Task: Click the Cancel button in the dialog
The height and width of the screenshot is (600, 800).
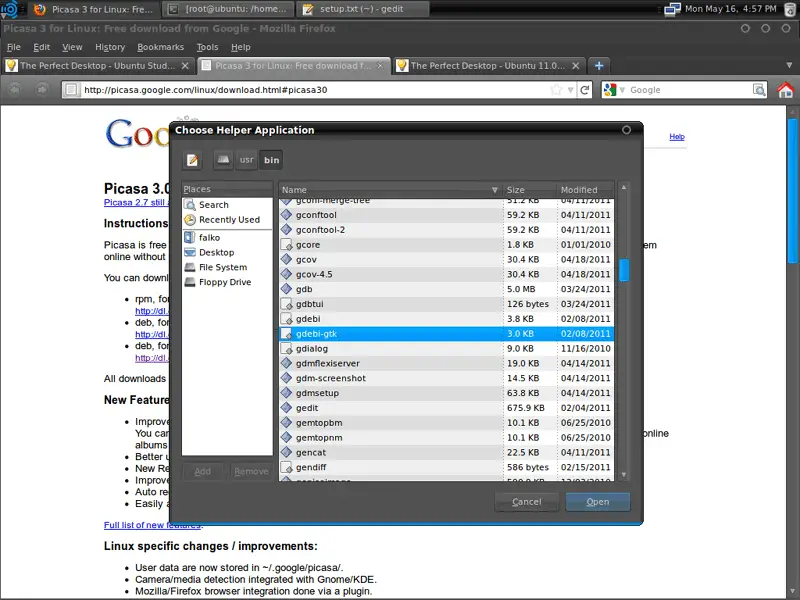Action: pos(527,502)
